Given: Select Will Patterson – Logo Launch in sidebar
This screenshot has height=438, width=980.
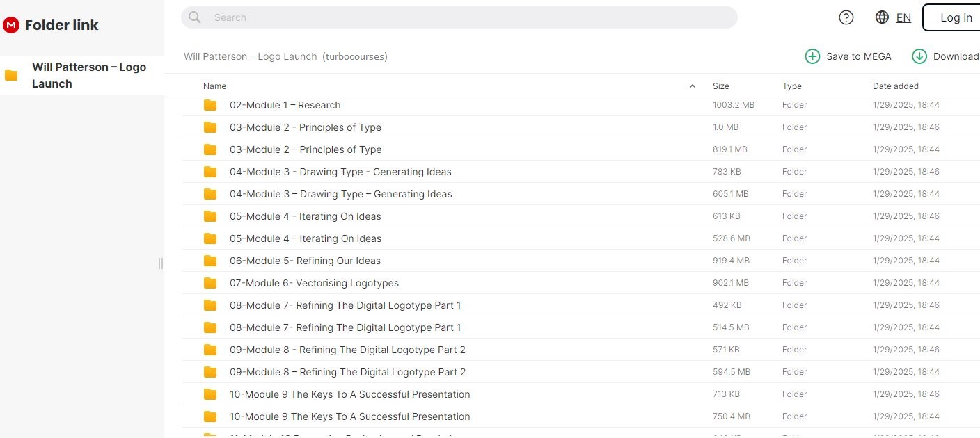Looking at the screenshot, I should [89, 75].
